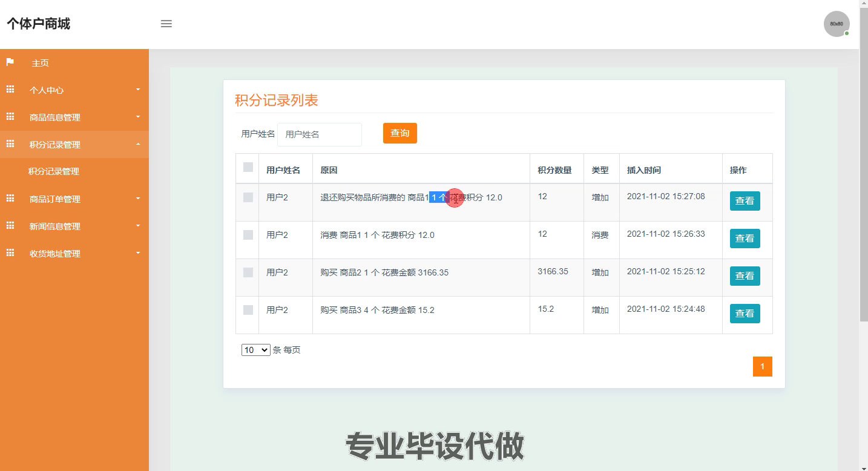The width and height of the screenshot is (868, 471).
Task: Collapse the 积分记录管理 arrow
Action: 138,144
